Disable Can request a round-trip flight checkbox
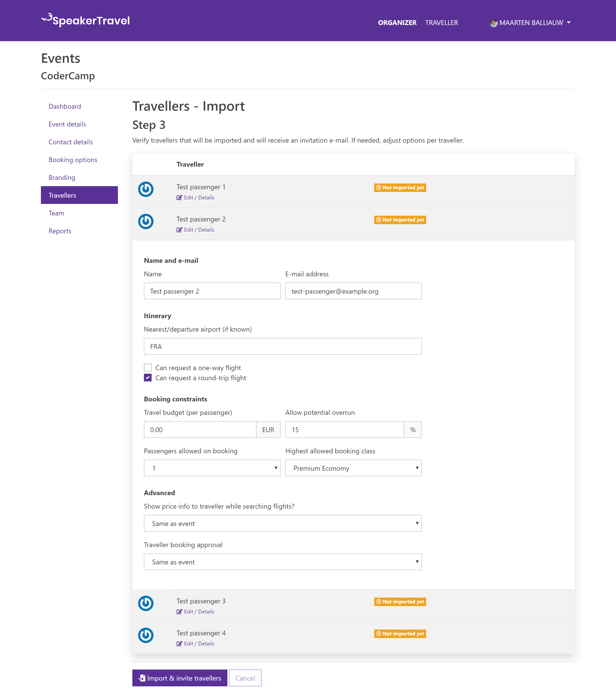 click(x=148, y=378)
